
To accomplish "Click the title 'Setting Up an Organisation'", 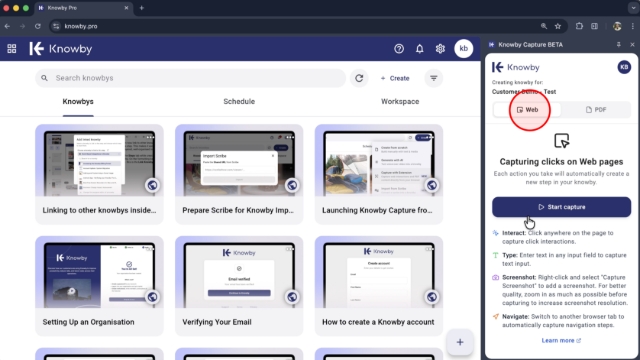I will (88, 322).
